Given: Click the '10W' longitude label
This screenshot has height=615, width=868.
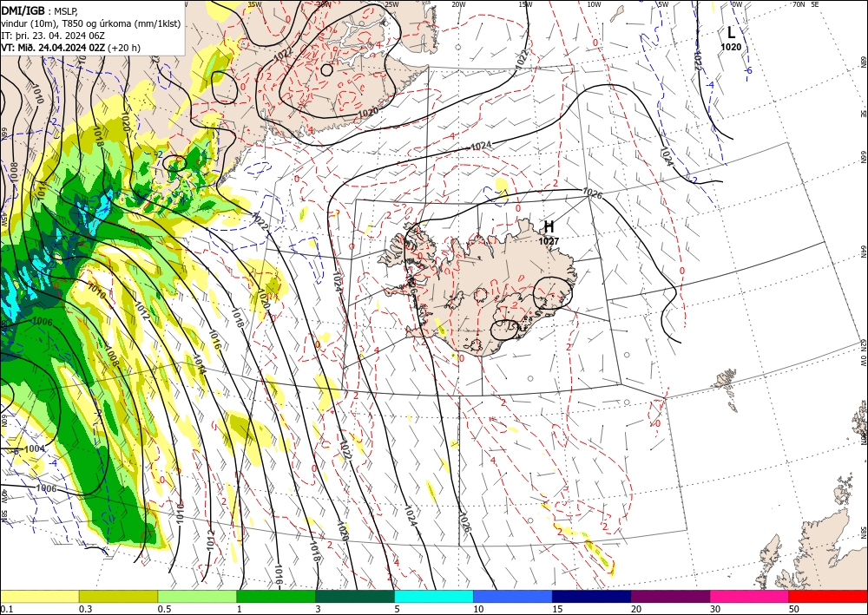Looking at the screenshot, I should [x=594, y=4].
